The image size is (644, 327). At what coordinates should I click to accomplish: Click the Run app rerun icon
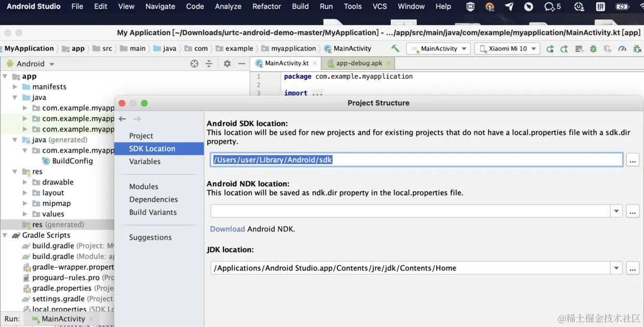pos(550,49)
